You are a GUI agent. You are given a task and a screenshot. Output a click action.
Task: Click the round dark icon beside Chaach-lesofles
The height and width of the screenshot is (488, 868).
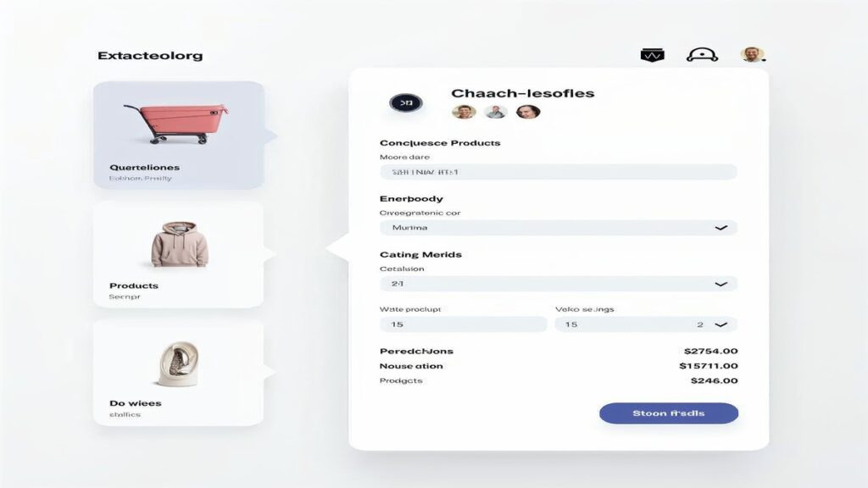[x=406, y=103]
